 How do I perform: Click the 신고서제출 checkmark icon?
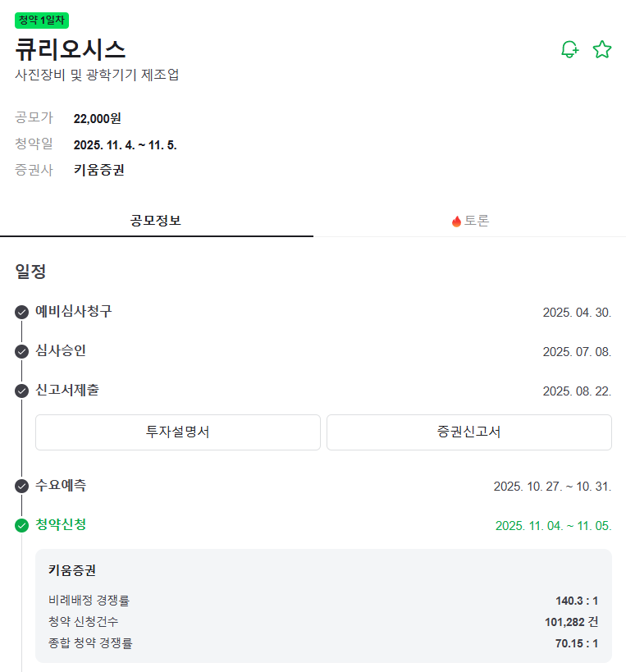22,391
